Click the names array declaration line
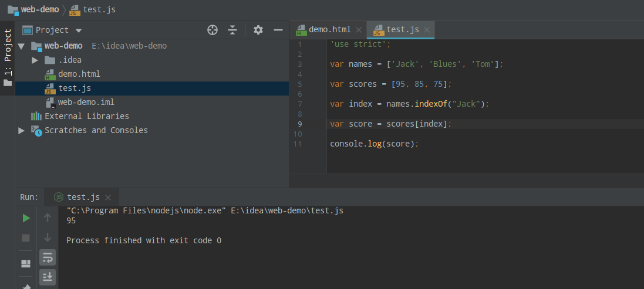Viewport: 644px width, 289px height. 416,64
